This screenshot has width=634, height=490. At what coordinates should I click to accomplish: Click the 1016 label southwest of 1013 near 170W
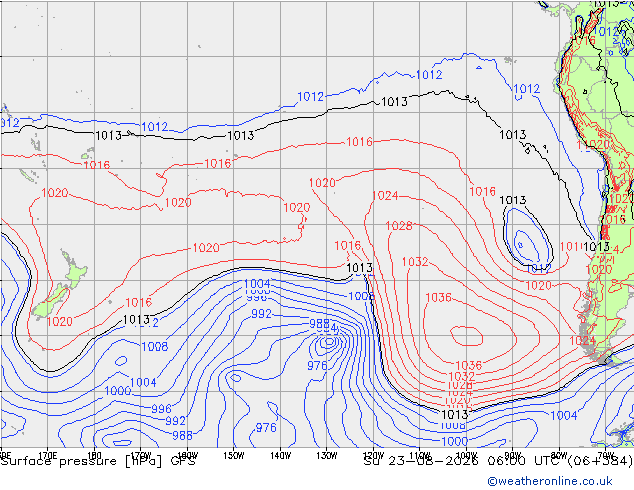tap(139, 302)
